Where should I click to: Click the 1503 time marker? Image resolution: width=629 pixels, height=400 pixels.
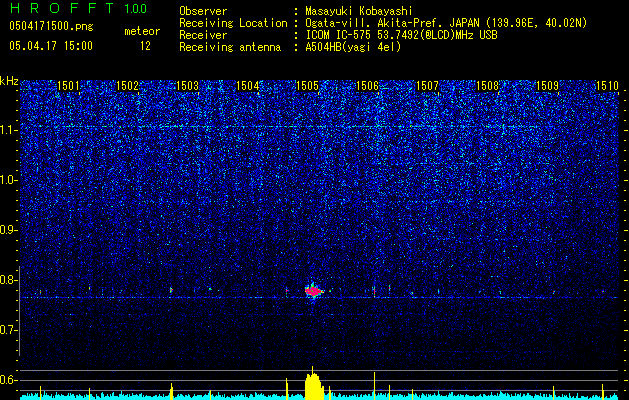tap(187, 86)
